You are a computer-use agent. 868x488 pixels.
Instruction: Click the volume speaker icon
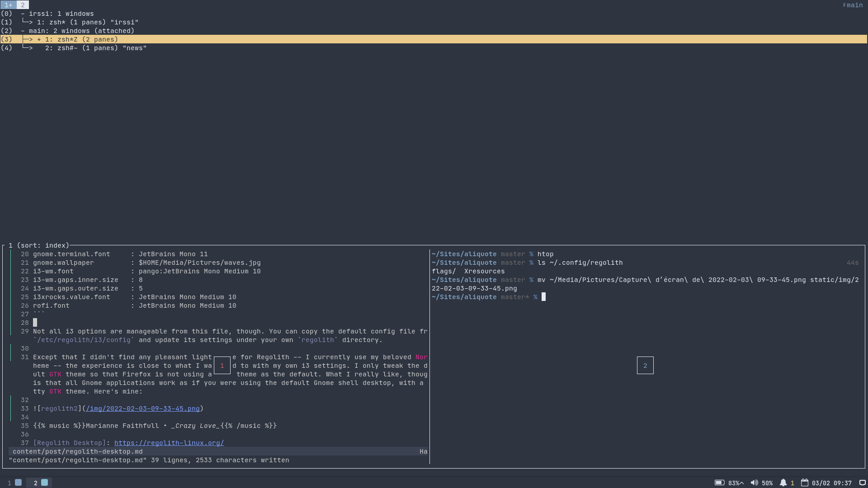[754, 483]
